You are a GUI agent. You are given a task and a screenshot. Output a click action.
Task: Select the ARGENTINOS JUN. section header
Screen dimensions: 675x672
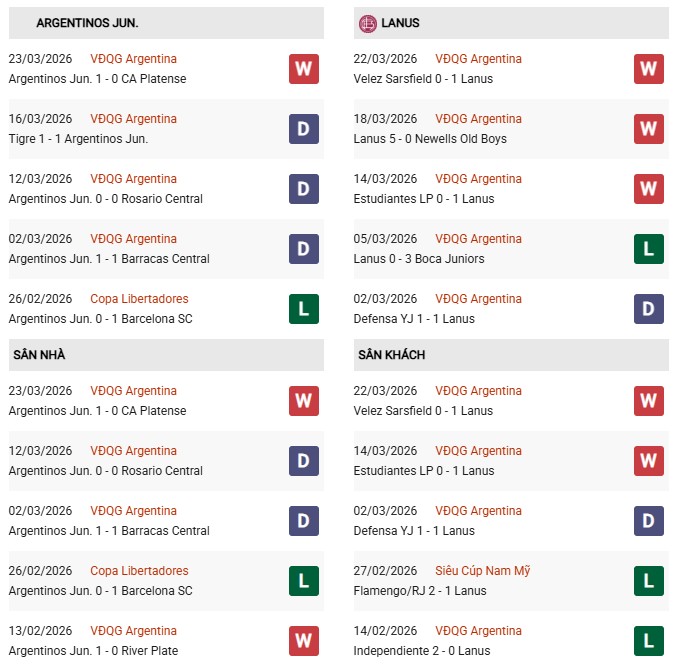(x=87, y=23)
